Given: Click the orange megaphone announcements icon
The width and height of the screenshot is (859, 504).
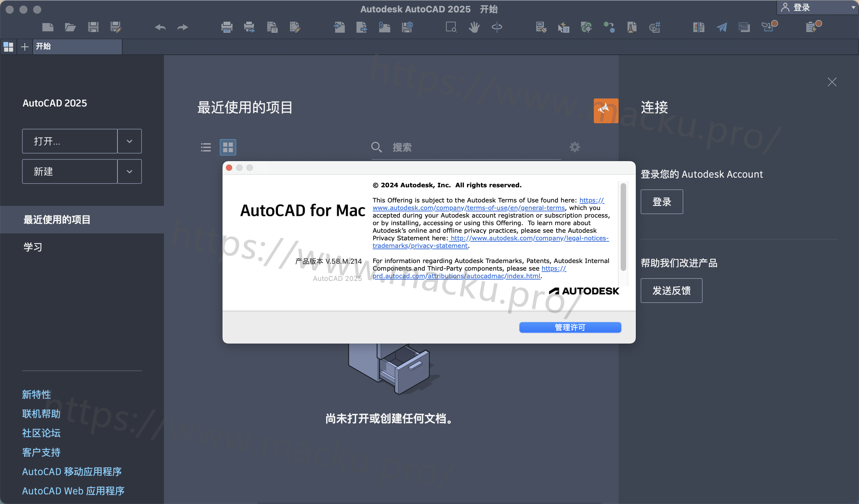Looking at the screenshot, I should coord(606,111).
